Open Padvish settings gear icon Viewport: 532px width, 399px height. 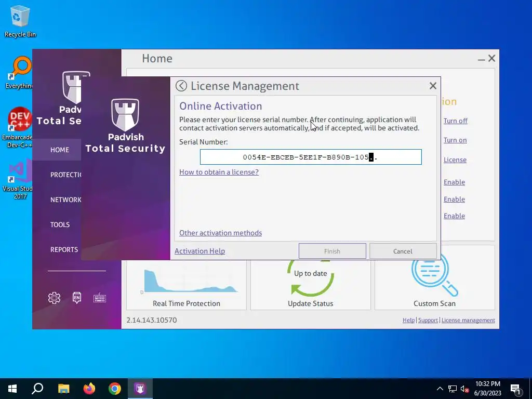tap(54, 298)
